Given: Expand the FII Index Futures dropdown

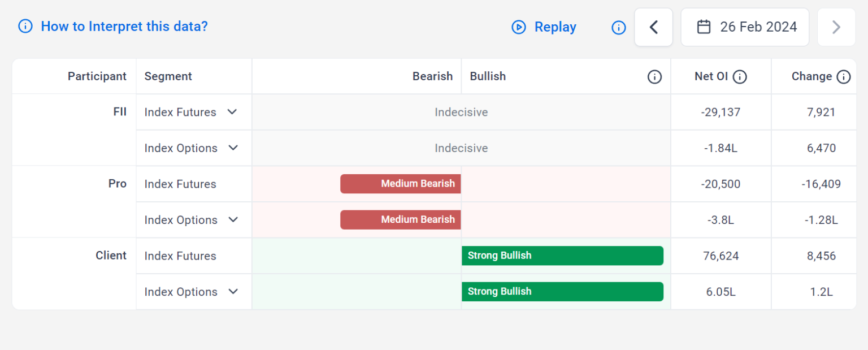Looking at the screenshot, I should click(x=232, y=112).
